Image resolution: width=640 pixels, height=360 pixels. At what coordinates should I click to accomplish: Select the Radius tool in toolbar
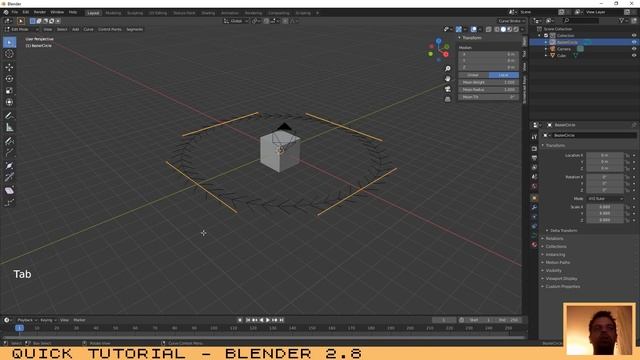pyautogui.click(x=9, y=166)
